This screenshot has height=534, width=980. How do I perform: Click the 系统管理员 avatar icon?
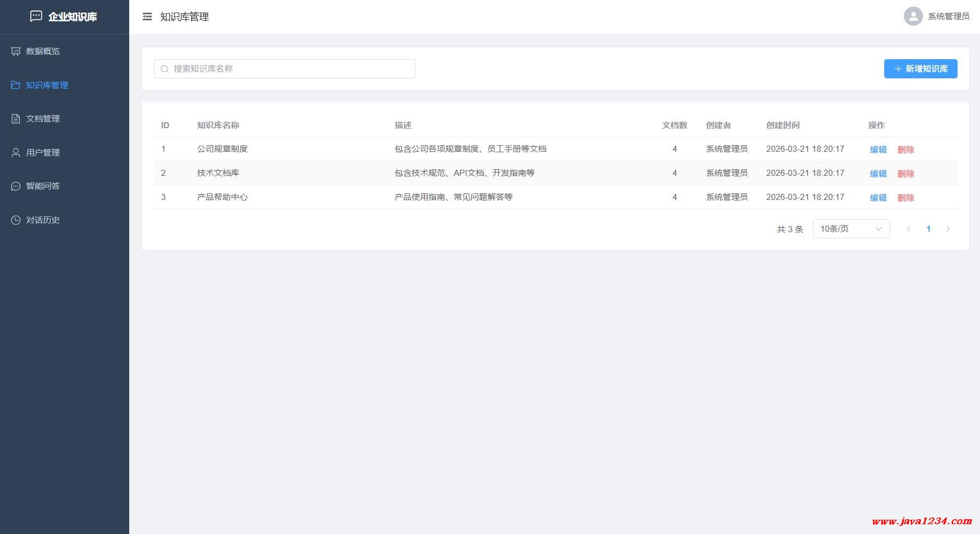[x=913, y=16]
